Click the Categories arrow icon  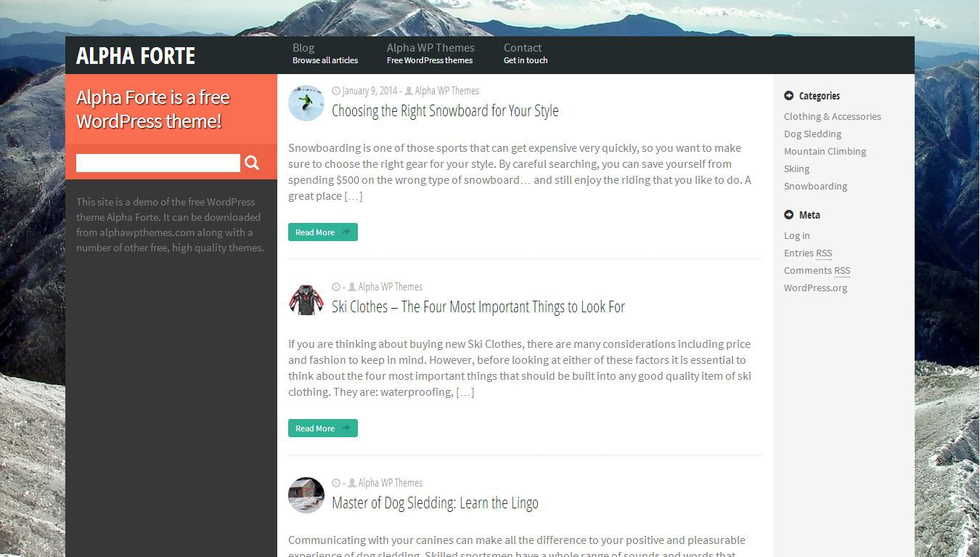coord(789,95)
